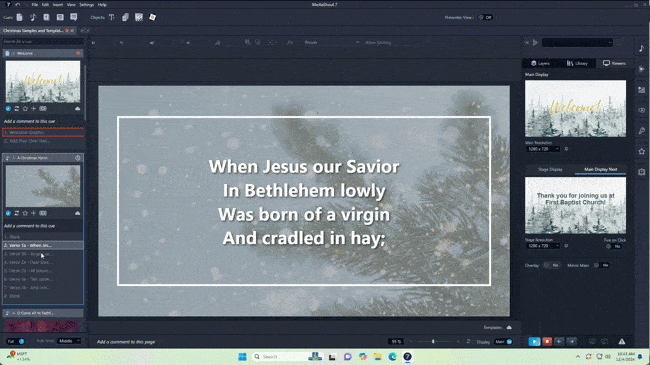
Task: Click the blue play button at bottom right
Action: (534, 341)
